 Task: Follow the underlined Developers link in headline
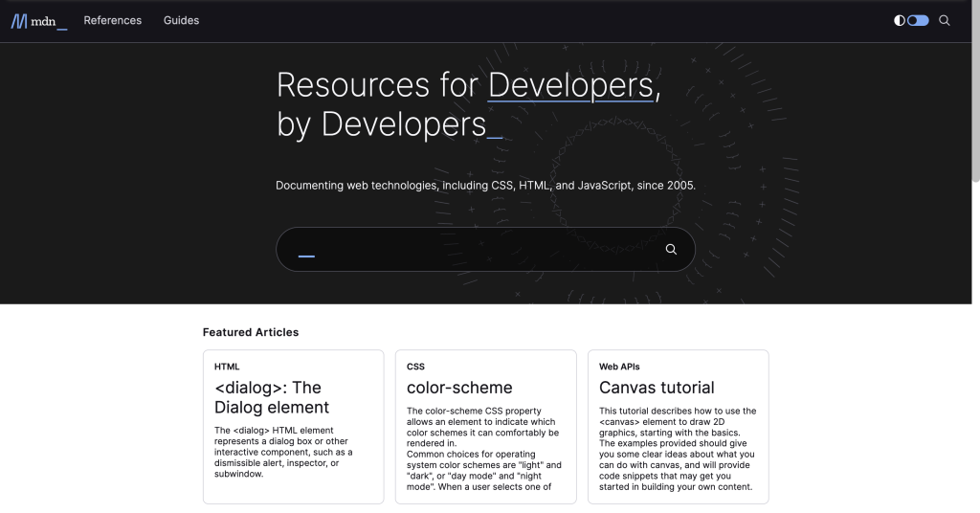pos(570,85)
